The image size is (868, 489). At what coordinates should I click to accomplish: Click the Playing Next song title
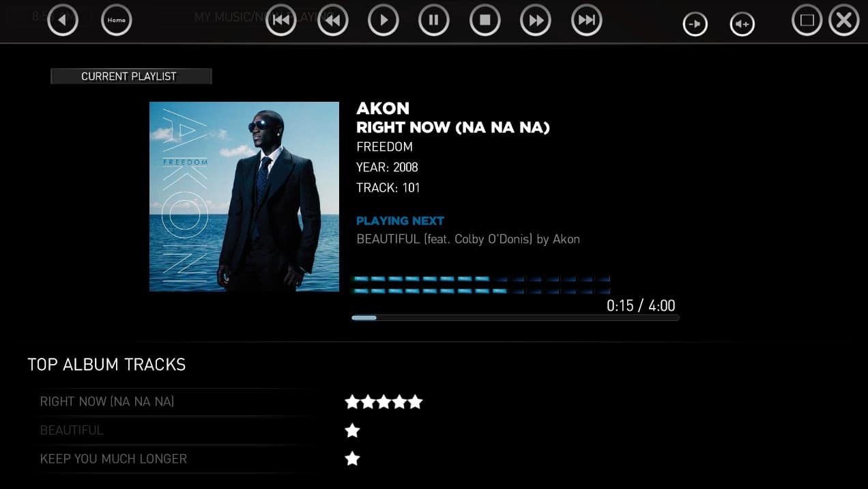pyautogui.click(x=468, y=239)
